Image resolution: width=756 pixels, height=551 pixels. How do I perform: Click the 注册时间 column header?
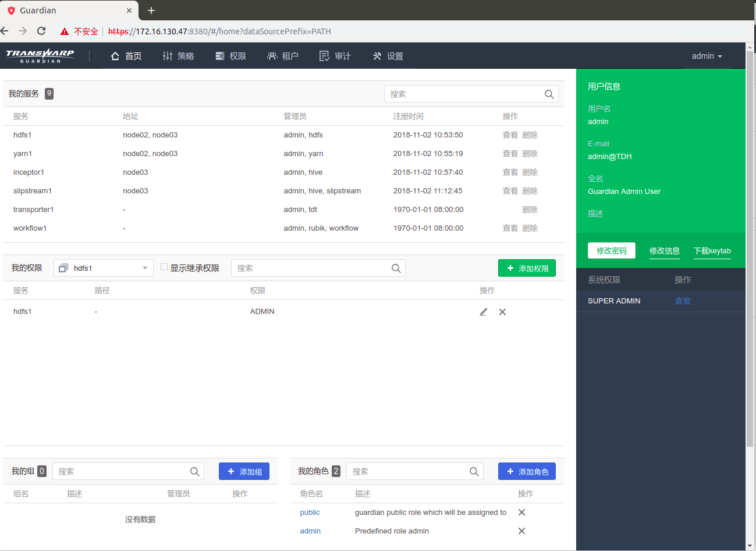(409, 116)
